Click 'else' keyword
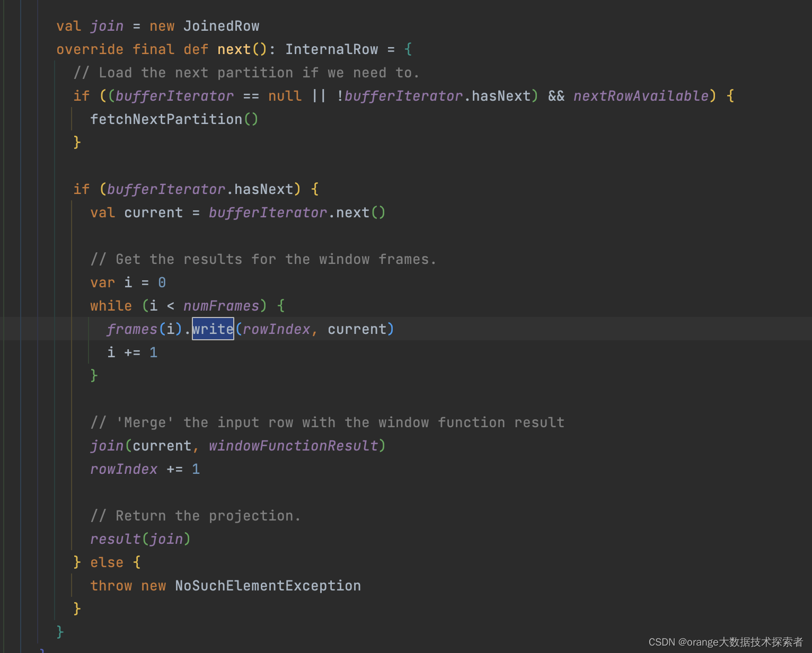The height and width of the screenshot is (653, 812). click(107, 562)
